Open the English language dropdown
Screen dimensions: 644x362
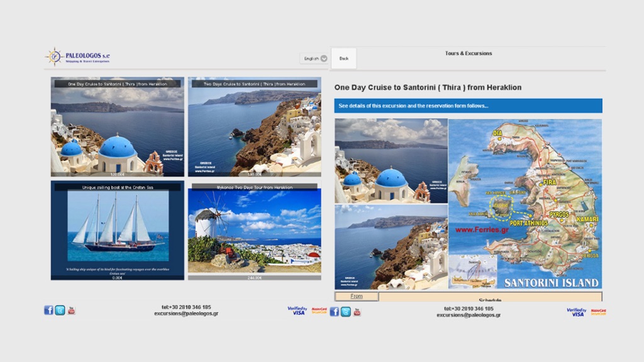pos(313,58)
